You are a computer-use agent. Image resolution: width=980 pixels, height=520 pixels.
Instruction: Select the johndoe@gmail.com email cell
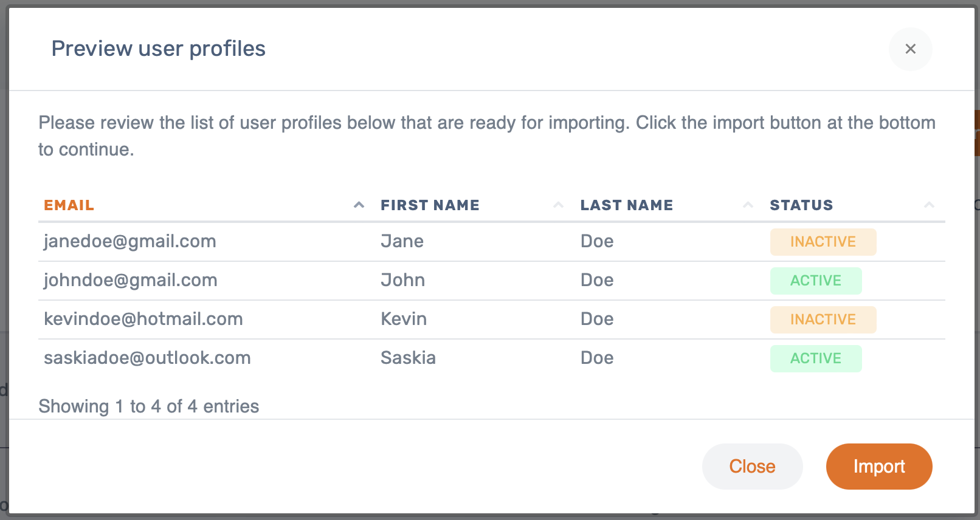131,280
